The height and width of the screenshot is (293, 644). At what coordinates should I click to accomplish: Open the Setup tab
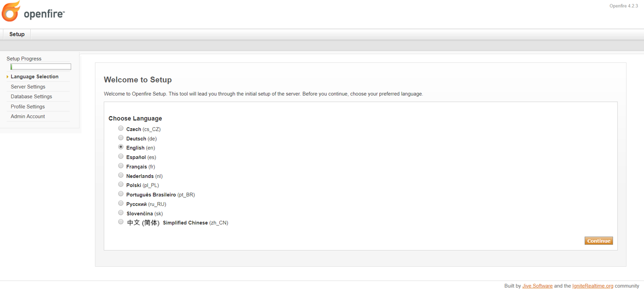(x=17, y=34)
